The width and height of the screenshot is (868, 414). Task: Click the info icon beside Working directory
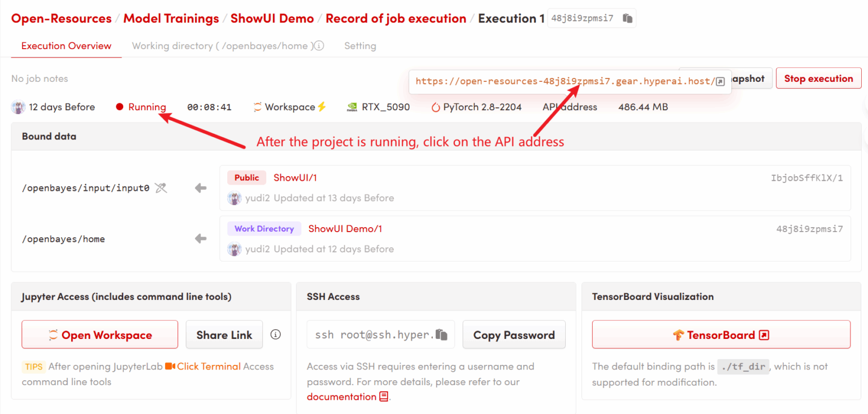[x=319, y=46]
